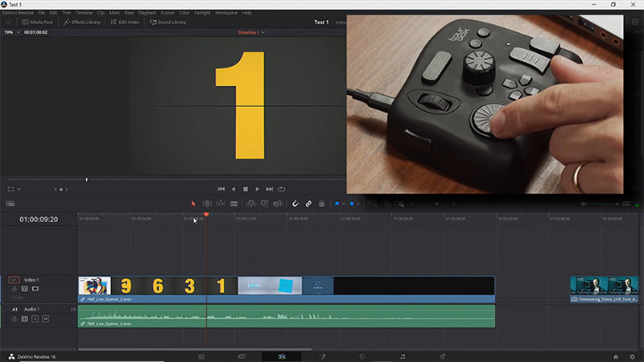The width and height of the screenshot is (644, 362).
Task: Toggle Loop playback in viewer transport
Action: coord(282,188)
